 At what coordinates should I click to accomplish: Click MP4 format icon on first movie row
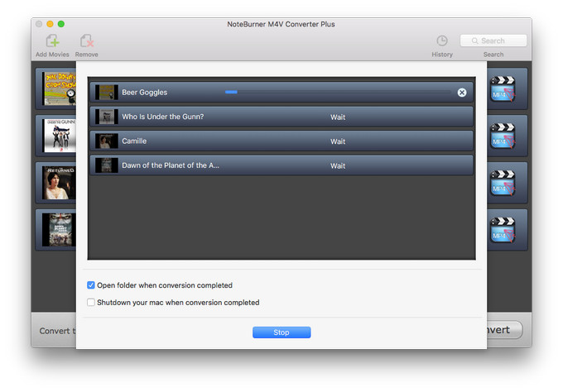[x=503, y=88]
